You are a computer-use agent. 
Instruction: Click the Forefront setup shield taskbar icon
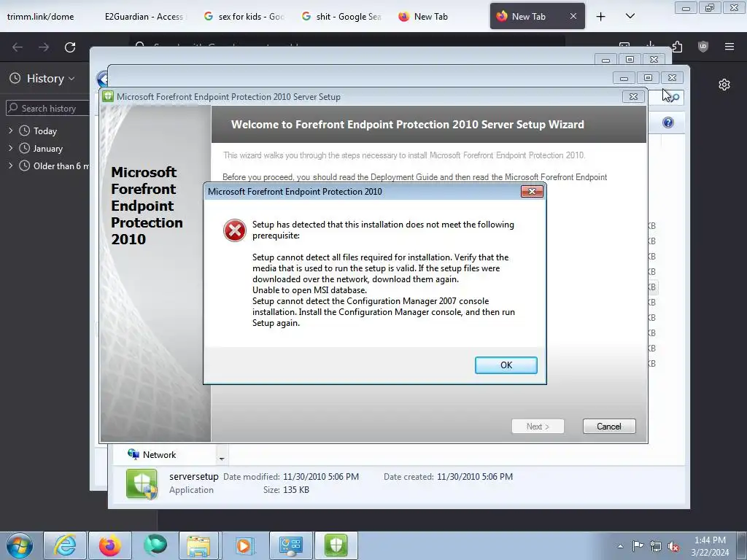[336, 545]
